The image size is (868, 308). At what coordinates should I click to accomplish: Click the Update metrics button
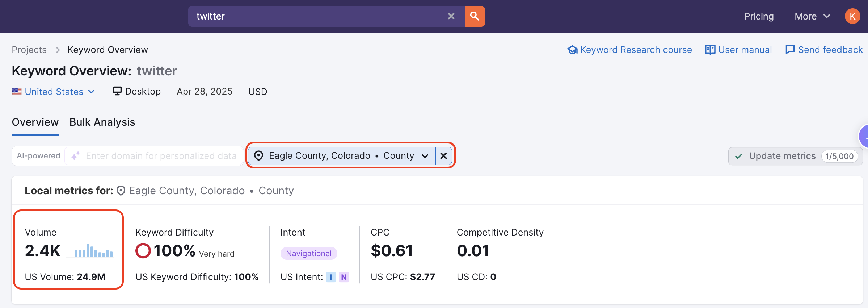click(x=795, y=156)
